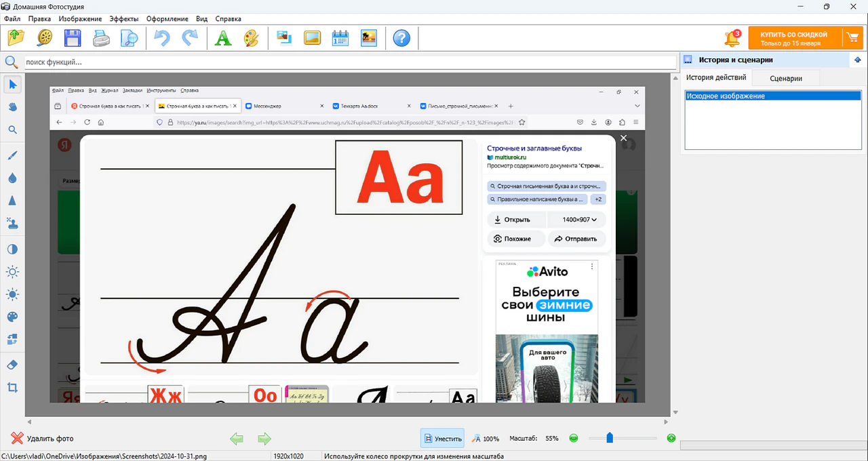Pick the Stamp tool
Screen dimensions: 868x461
tap(12, 223)
